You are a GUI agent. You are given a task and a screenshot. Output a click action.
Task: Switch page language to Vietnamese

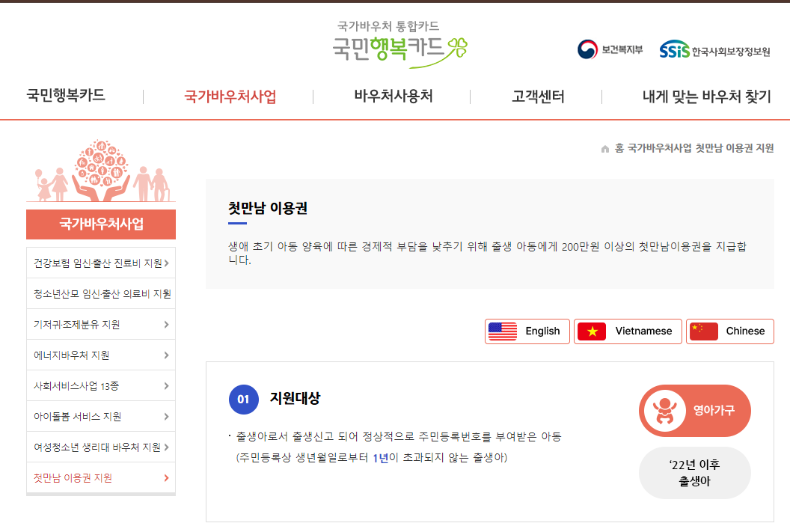pyautogui.click(x=628, y=331)
